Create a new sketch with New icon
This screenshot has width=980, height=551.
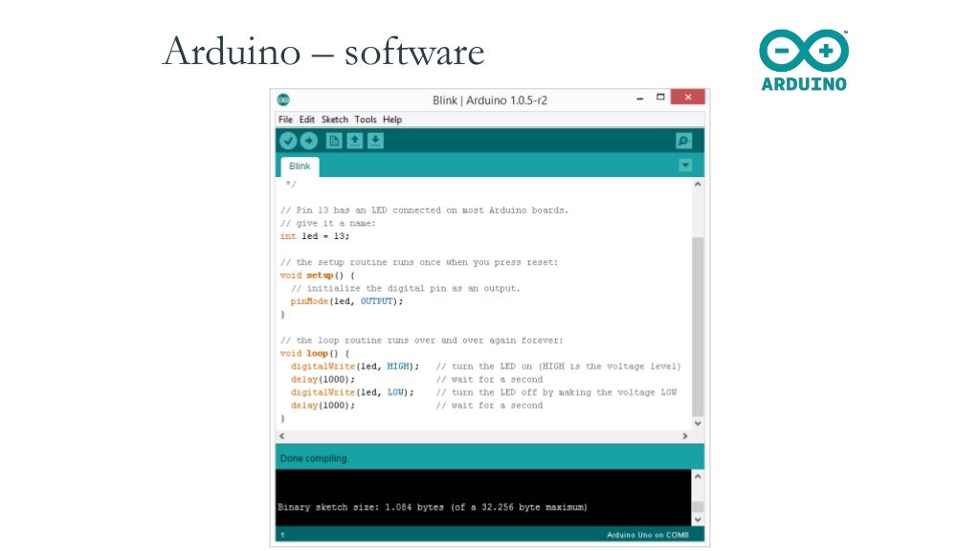(x=334, y=141)
